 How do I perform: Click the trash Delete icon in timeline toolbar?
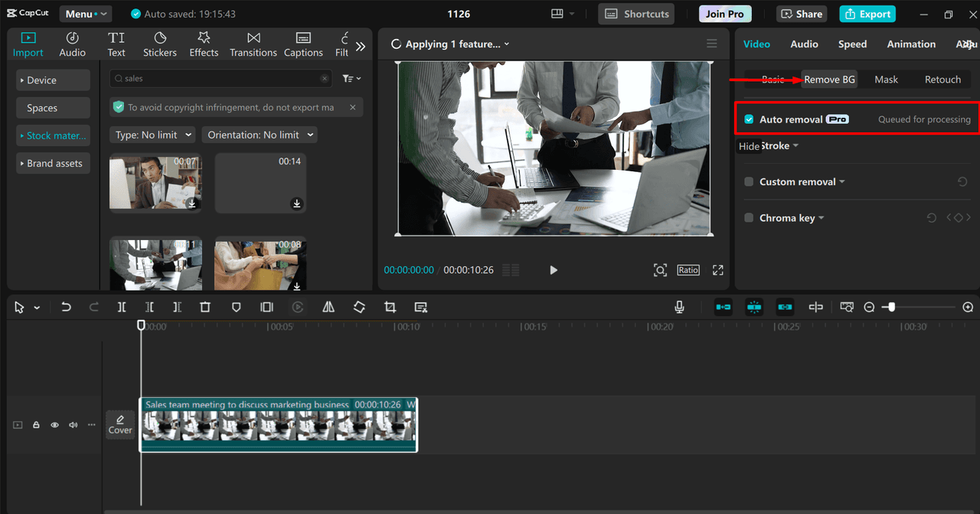tap(204, 307)
